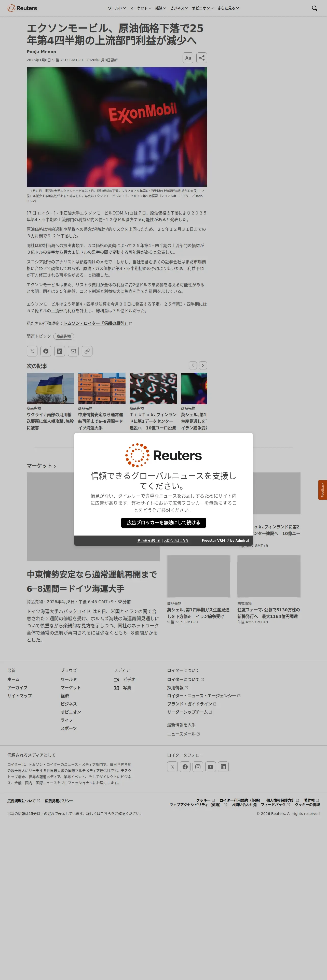Open 広告掲載について in the footer
Viewport: 327px width, 980px height.
pos(24,801)
